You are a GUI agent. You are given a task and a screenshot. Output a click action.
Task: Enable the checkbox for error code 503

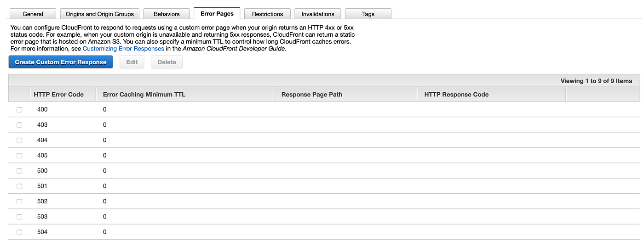tap(19, 217)
